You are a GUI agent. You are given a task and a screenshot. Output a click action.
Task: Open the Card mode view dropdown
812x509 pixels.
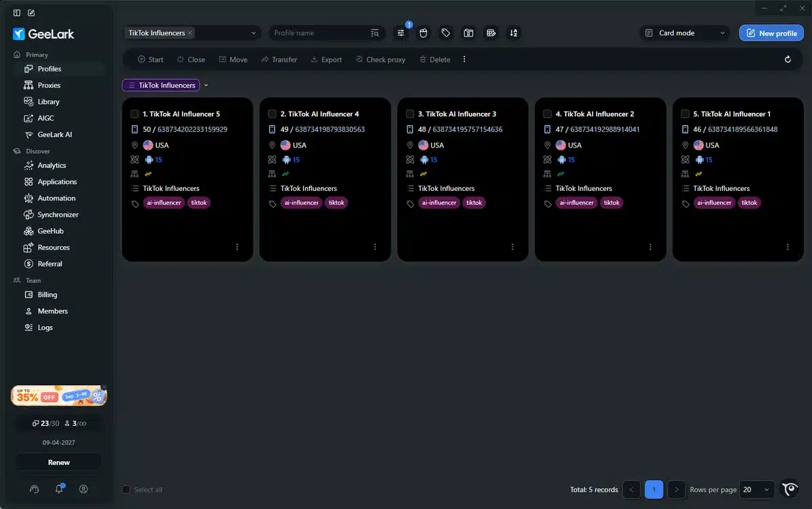point(685,32)
